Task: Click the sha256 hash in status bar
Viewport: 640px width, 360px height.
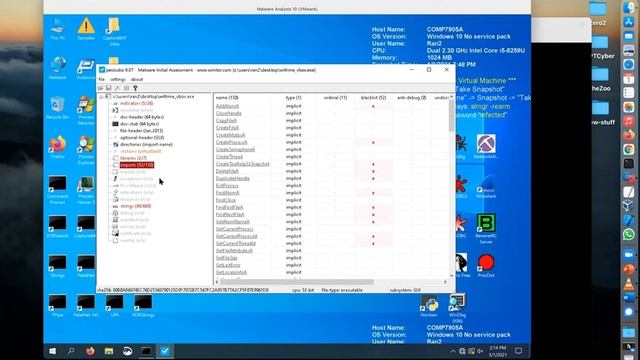Action: click(x=183, y=290)
